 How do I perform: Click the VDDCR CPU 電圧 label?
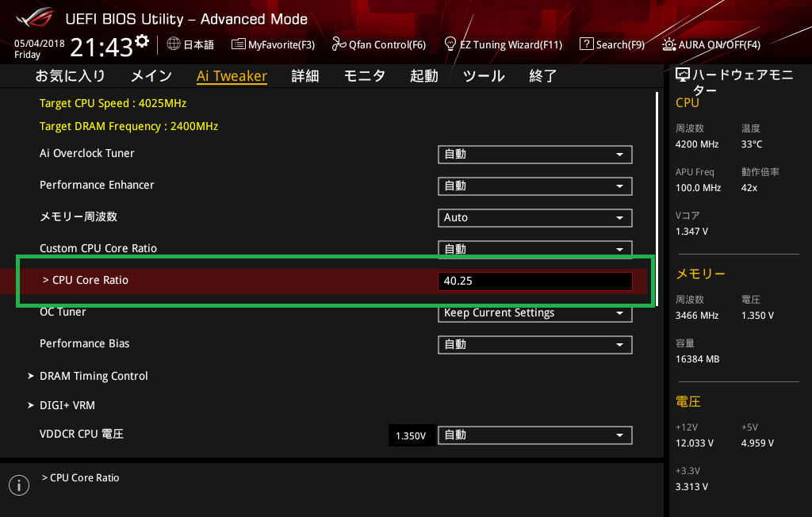click(x=82, y=434)
